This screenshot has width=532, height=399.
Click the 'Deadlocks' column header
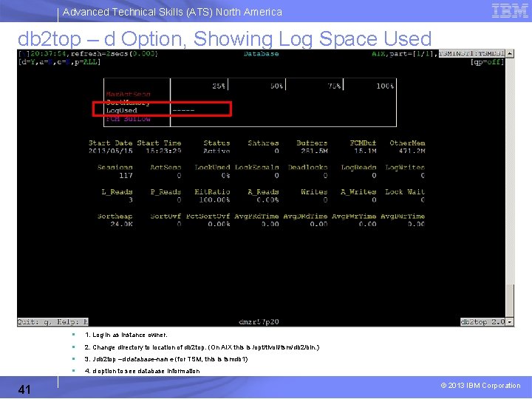[307, 167]
